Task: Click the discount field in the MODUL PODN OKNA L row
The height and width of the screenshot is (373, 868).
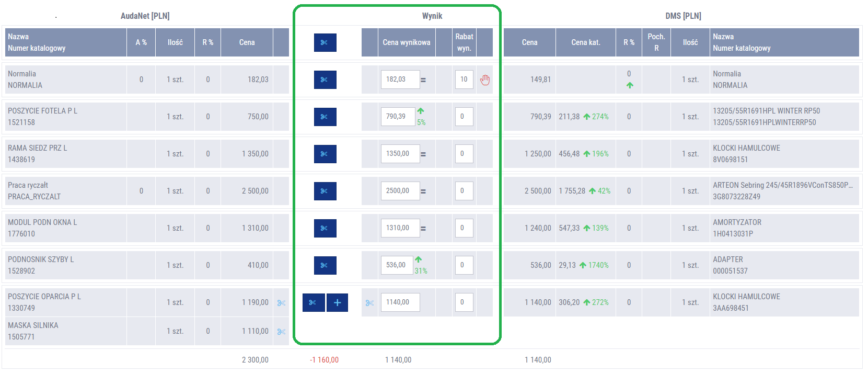Action: [x=464, y=228]
